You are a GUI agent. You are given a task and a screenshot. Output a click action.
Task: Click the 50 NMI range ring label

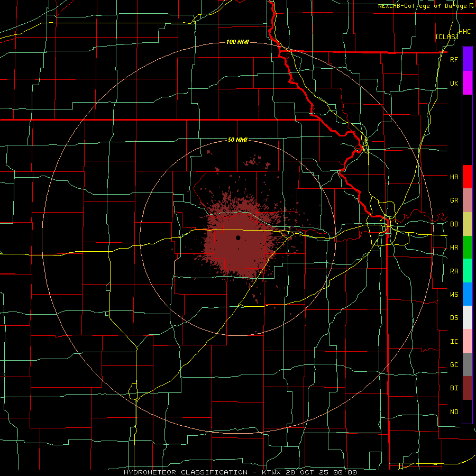click(237, 140)
